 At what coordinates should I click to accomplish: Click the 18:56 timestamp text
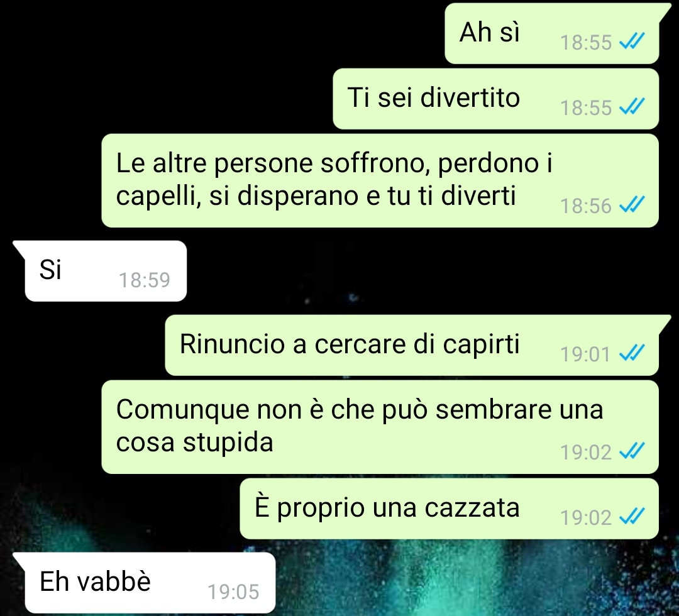(586, 206)
